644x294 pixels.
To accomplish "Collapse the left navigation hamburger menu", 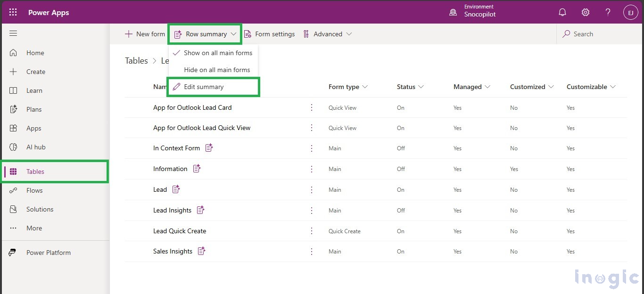I will [13, 33].
